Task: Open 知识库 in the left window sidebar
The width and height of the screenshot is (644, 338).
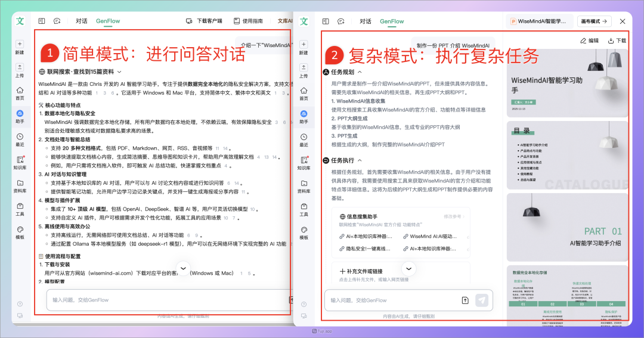Action: (20, 160)
